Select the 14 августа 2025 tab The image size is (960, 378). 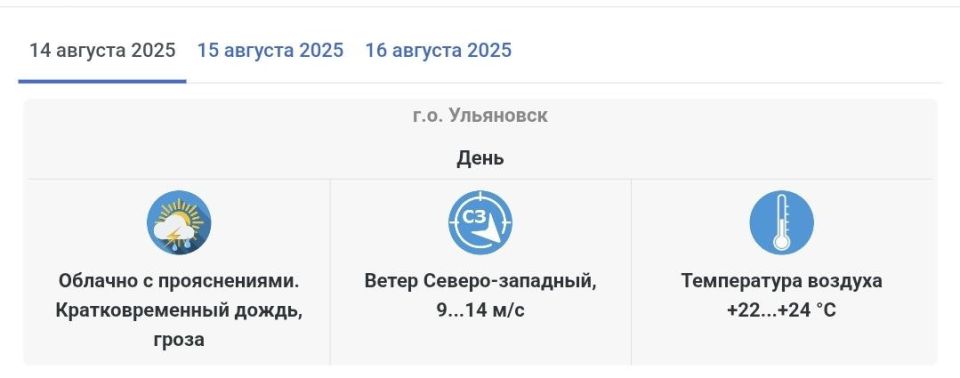(x=102, y=50)
